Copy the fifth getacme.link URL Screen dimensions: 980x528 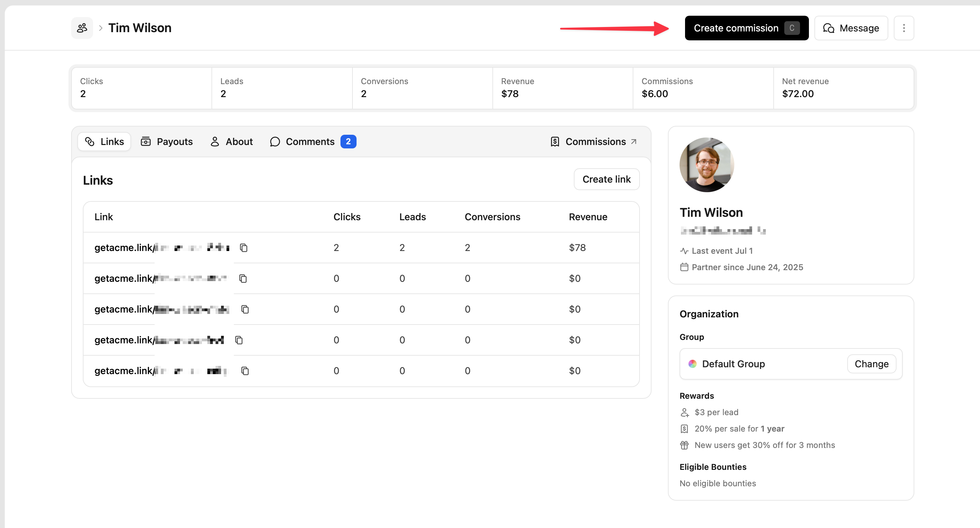245,371
